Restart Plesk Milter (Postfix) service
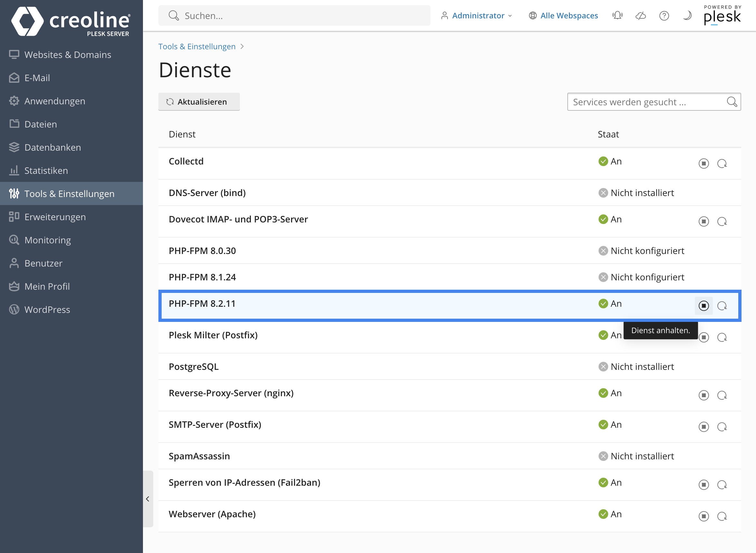The width and height of the screenshot is (756, 553). 722,337
